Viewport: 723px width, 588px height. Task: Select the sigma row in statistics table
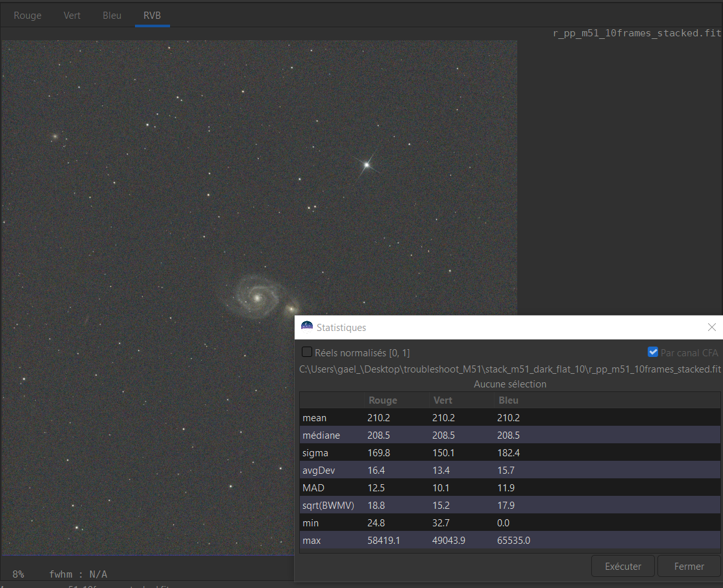[x=315, y=453]
